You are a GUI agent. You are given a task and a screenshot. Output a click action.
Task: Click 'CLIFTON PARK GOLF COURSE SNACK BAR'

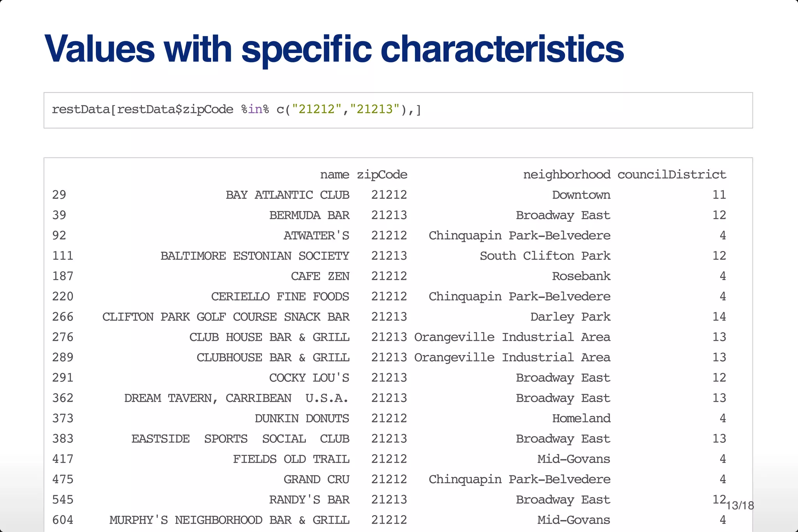coord(226,317)
